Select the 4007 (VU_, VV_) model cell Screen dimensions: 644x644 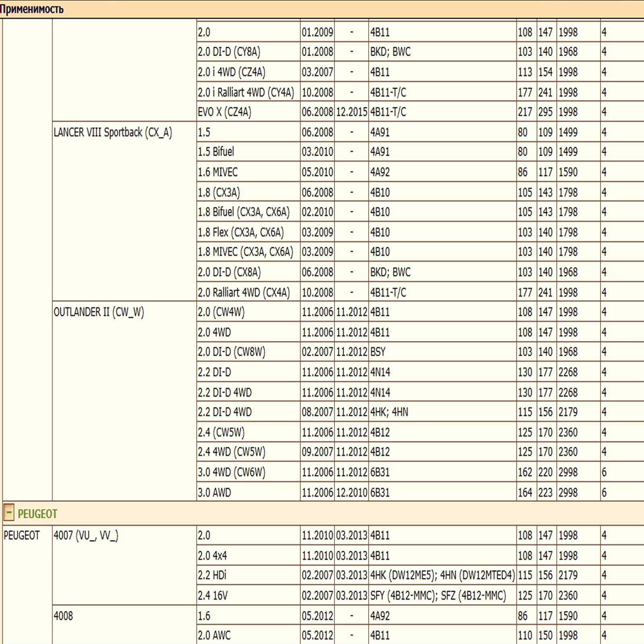tap(86, 536)
